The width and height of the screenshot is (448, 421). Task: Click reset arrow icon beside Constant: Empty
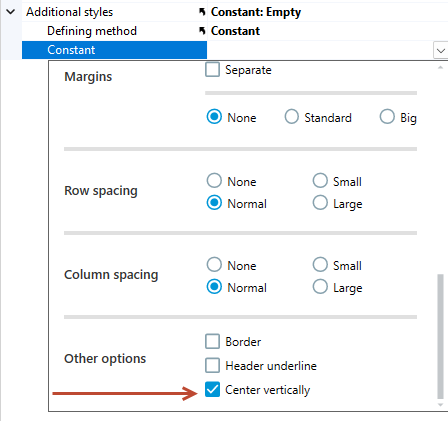tap(202, 12)
